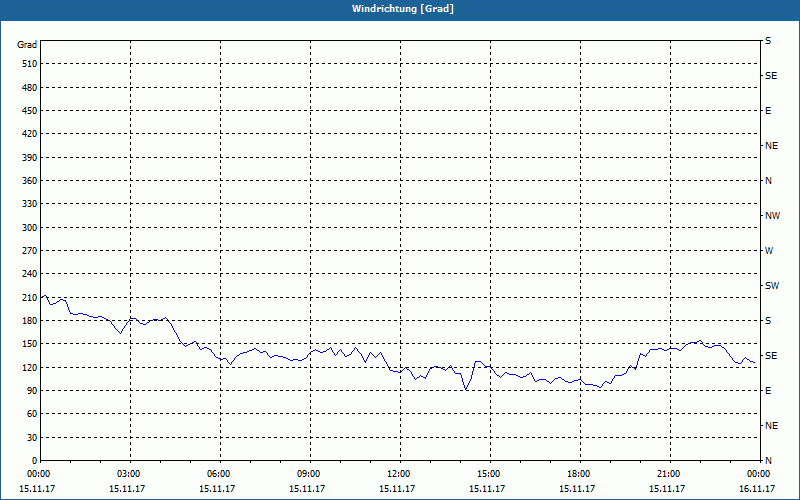The width and height of the screenshot is (800, 500).
Task: Pick the 18:00 time label
Action: 580,473
